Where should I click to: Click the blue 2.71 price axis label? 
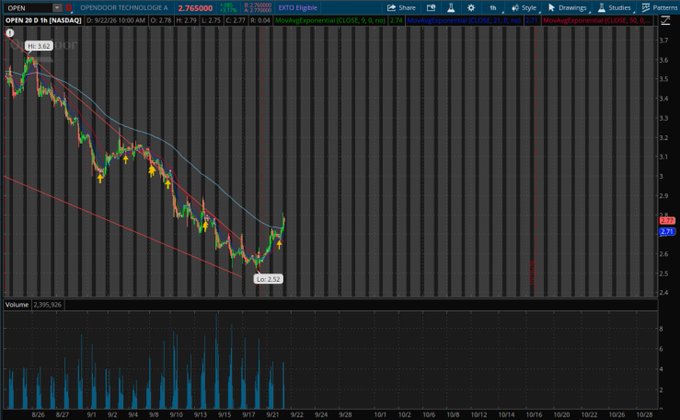click(667, 232)
